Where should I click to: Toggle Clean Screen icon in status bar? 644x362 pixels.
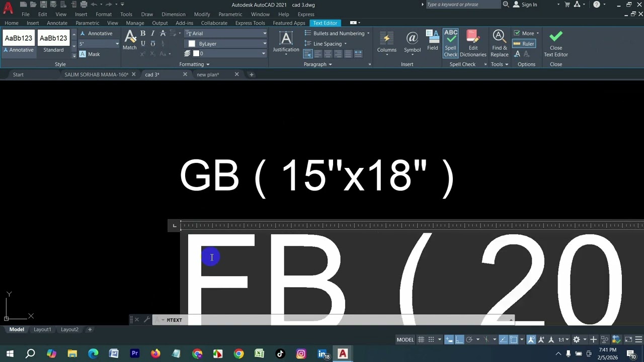[628, 340]
